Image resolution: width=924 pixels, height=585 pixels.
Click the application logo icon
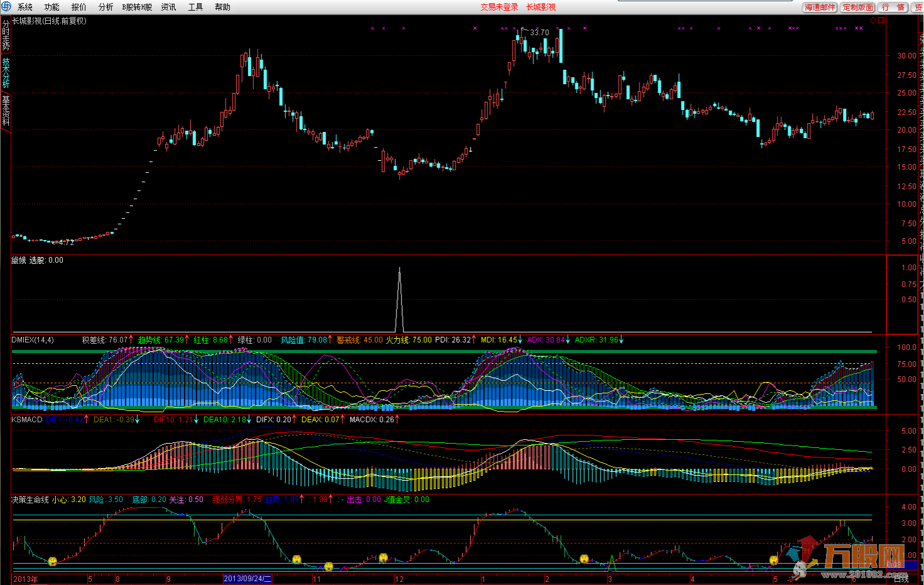coord(6,6)
